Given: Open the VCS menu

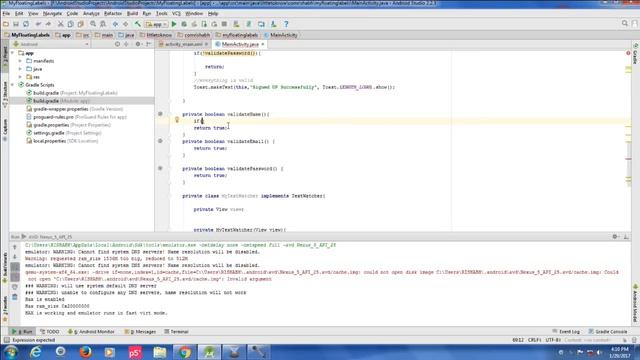Looking at the screenshot, I should (176, 13).
